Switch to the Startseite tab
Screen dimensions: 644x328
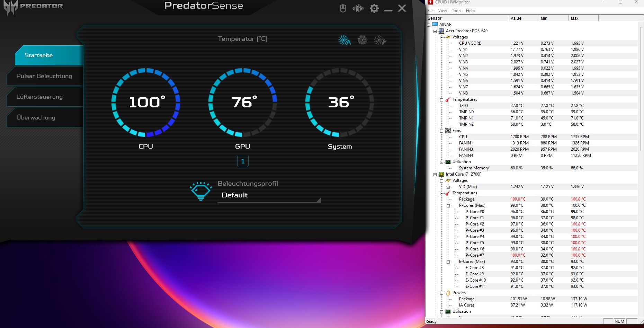click(49, 55)
